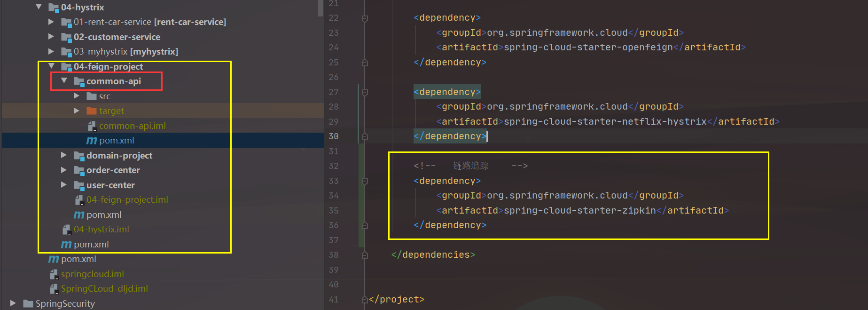The width and height of the screenshot is (868, 310).
Task: Expand the src folder arrow
Action: pyautogui.click(x=77, y=96)
